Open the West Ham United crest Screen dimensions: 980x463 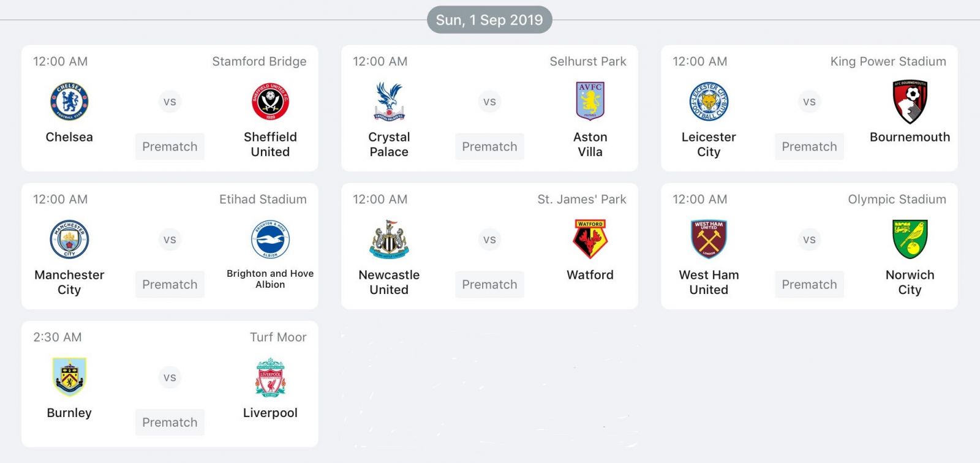(x=709, y=239)
